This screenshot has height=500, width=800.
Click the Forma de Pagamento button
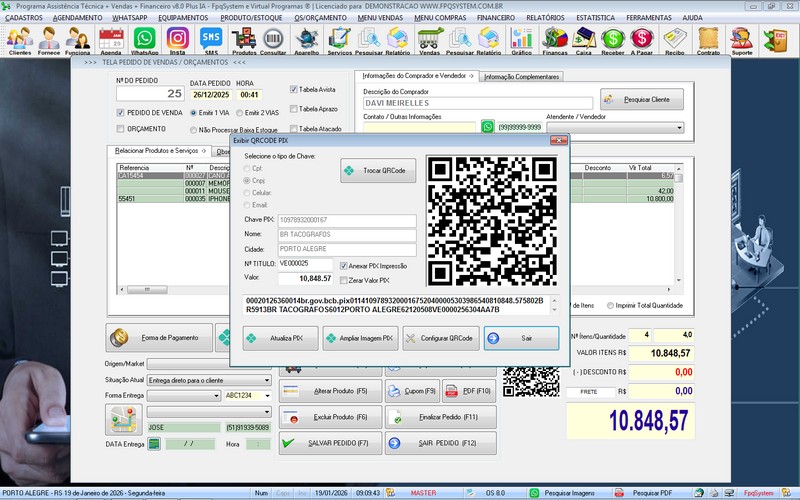pyautogui.click(x=159, y=338)
